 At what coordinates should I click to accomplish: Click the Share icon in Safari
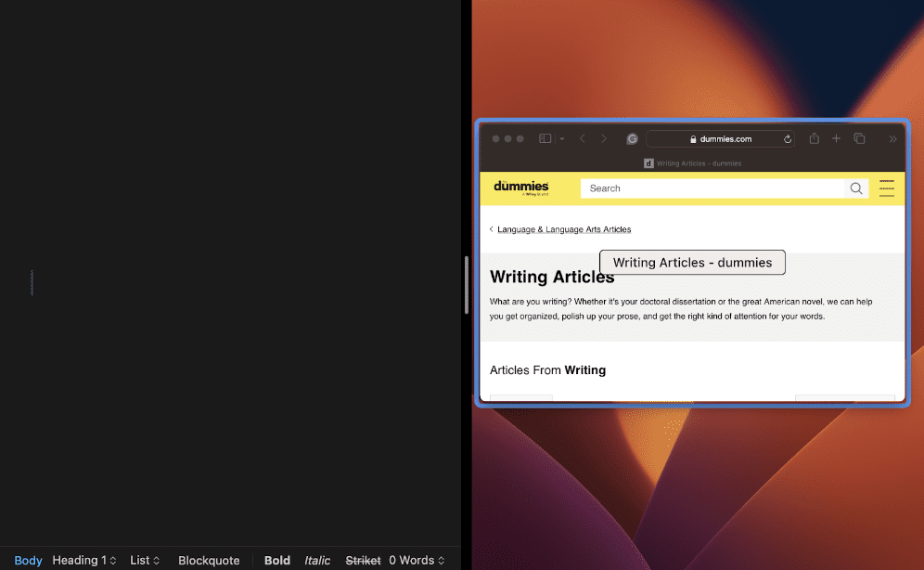[814, 138]
